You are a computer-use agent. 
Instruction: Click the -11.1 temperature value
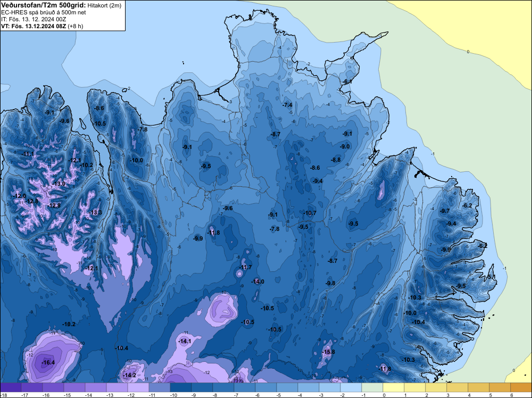[x=28, y=154]
